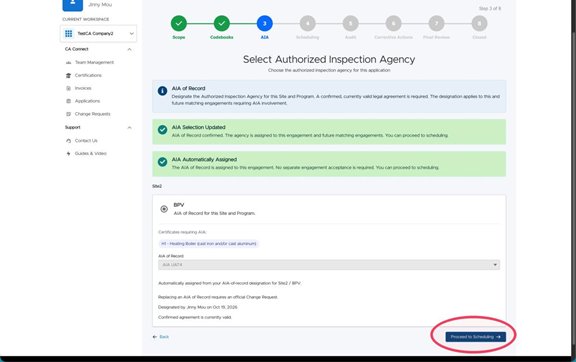Click 'Automatically assigned from your AIA-of-record' text
This screenshot has height=362, width=576.
[x=229, y=283]
